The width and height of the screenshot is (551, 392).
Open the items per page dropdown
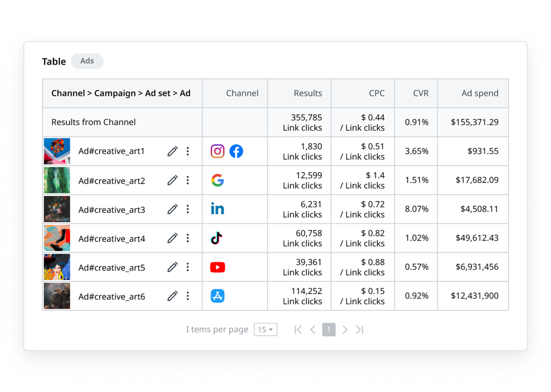[266, 329]
